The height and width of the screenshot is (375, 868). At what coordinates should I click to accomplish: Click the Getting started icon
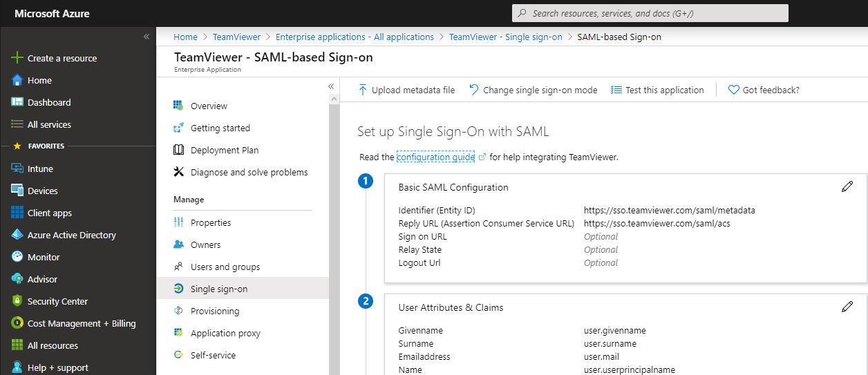(x=178, y=128)
